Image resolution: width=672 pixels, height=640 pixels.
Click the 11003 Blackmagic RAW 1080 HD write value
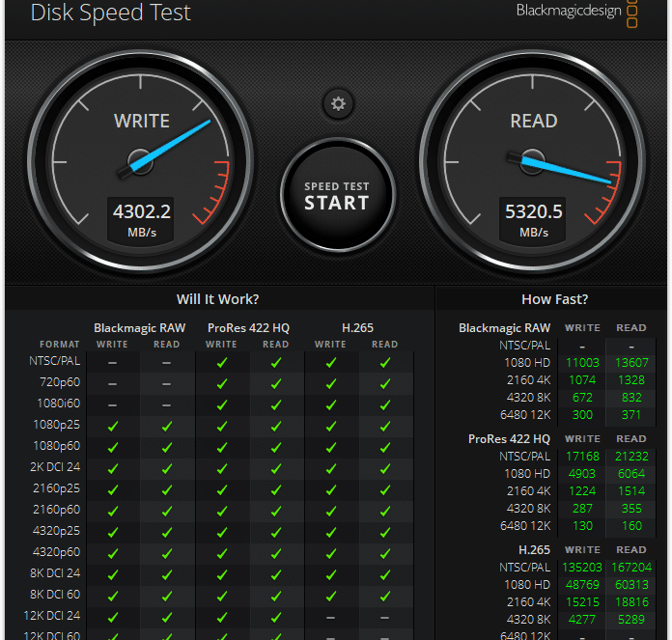582,363
